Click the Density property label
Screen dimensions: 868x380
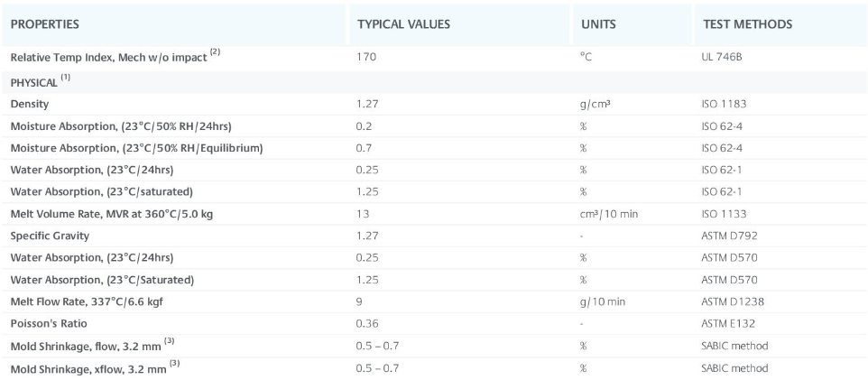click(30, 104)
